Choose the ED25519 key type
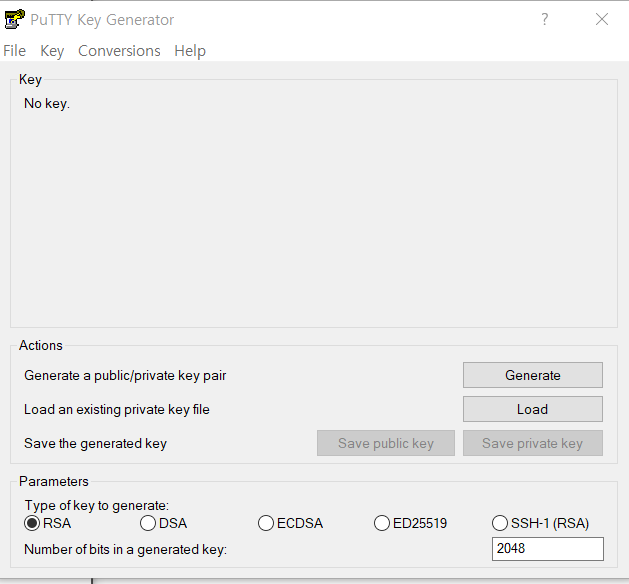 point(410,523)
